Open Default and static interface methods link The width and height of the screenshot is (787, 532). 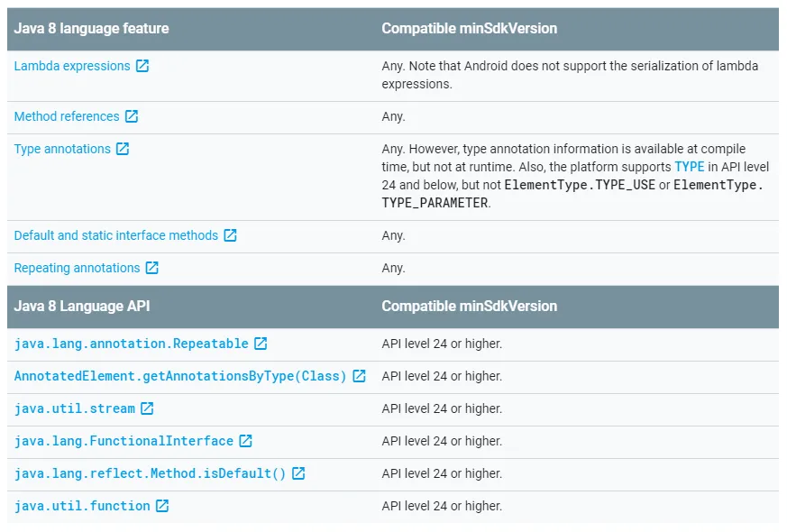tap(116, 235)
